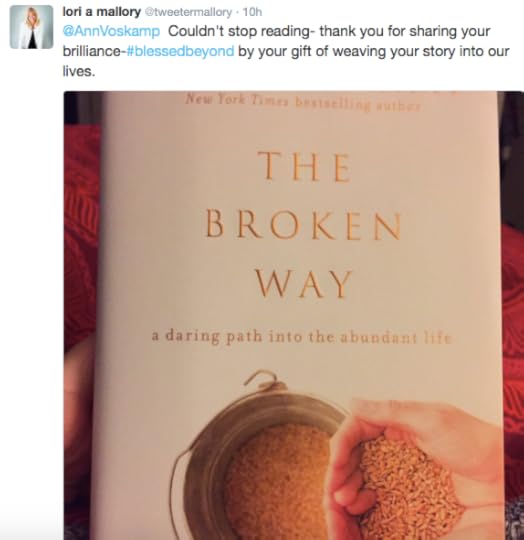Click the tweet text starting "Couldn't stop reading"
This screenshot has width=524, height=540.
286,51
